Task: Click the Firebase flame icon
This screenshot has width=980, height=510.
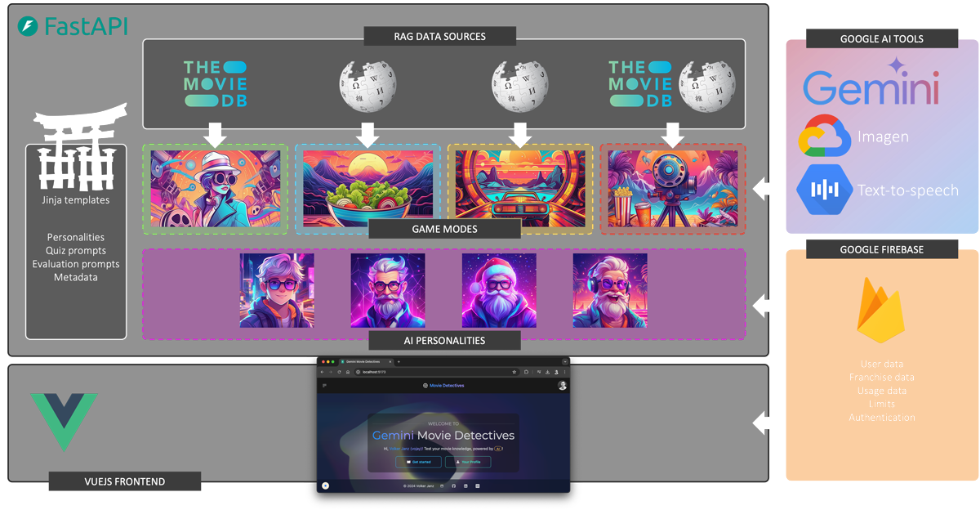Action: tap(881, 309)
